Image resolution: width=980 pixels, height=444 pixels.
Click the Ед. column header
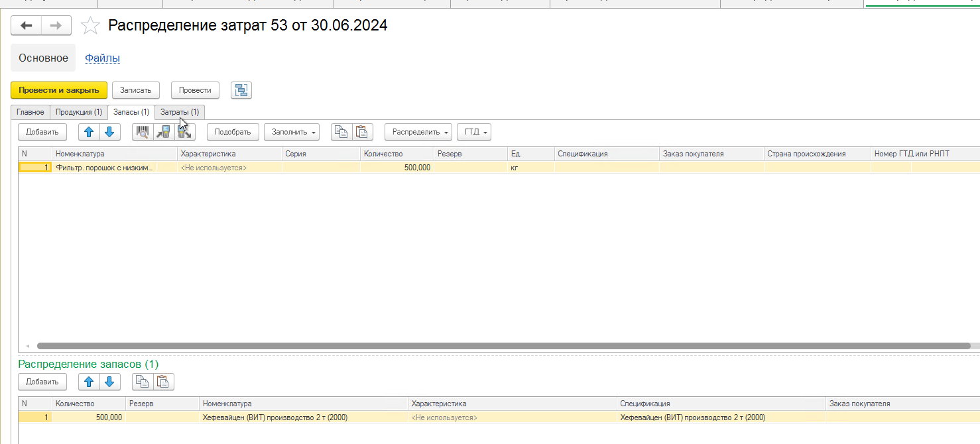[531, 154]
